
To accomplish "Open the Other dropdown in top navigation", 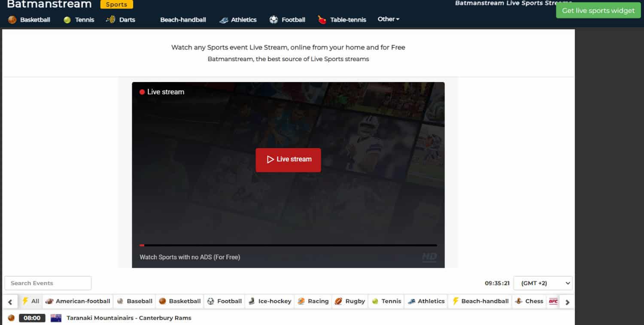I will [x=389, y=19].
